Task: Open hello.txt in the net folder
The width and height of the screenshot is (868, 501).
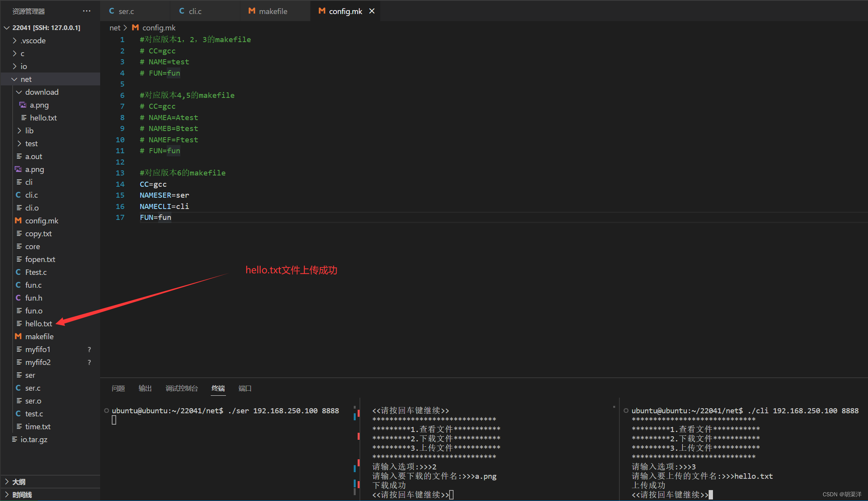Action: [39, 324]
